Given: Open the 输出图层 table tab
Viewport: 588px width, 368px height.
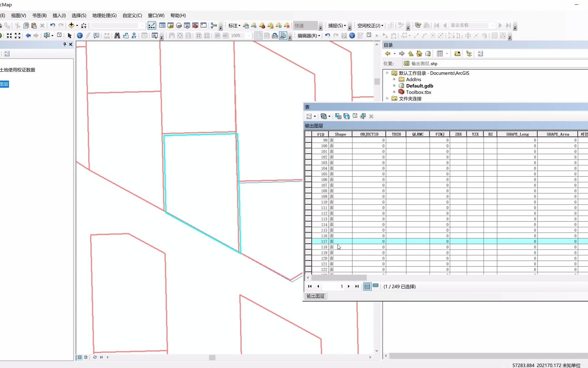Looking at the screenshot, I should 315,296.
